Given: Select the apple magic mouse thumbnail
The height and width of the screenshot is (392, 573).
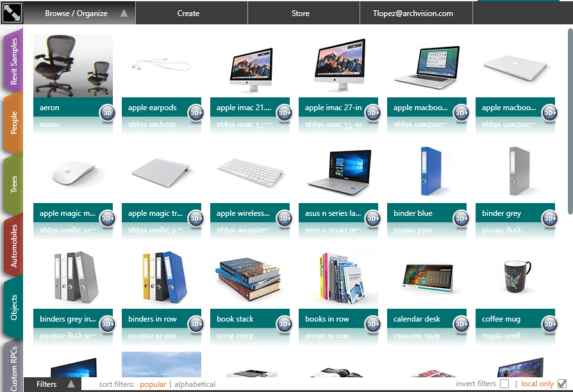Looking at the screenshot, I should 73,172.
